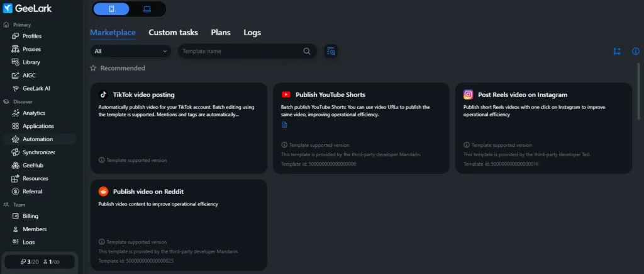Click the GeeLark logo

click(x=28, y=8)
